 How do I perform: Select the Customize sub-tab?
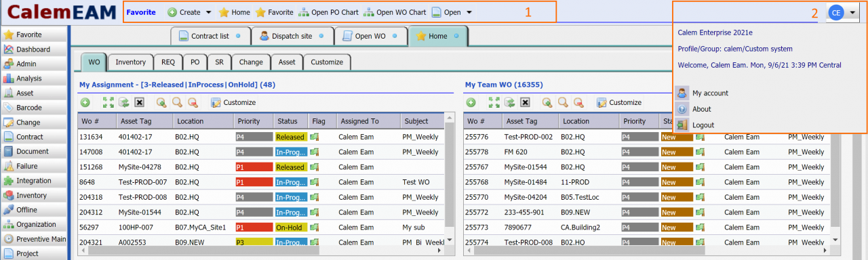[327, 62]
